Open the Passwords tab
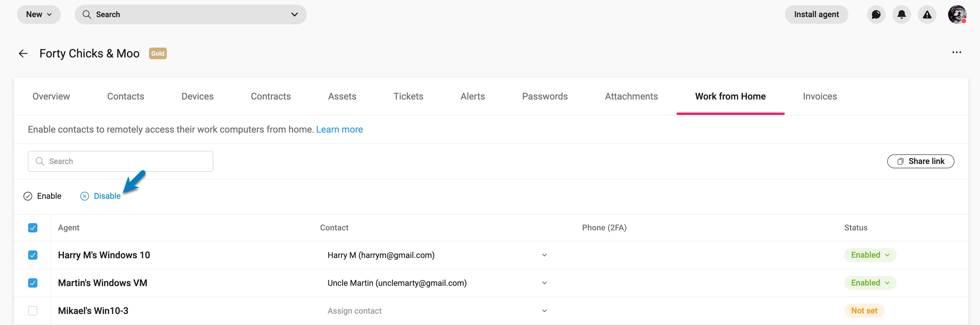Screen dimensions: 980x325 pos(545,96)
